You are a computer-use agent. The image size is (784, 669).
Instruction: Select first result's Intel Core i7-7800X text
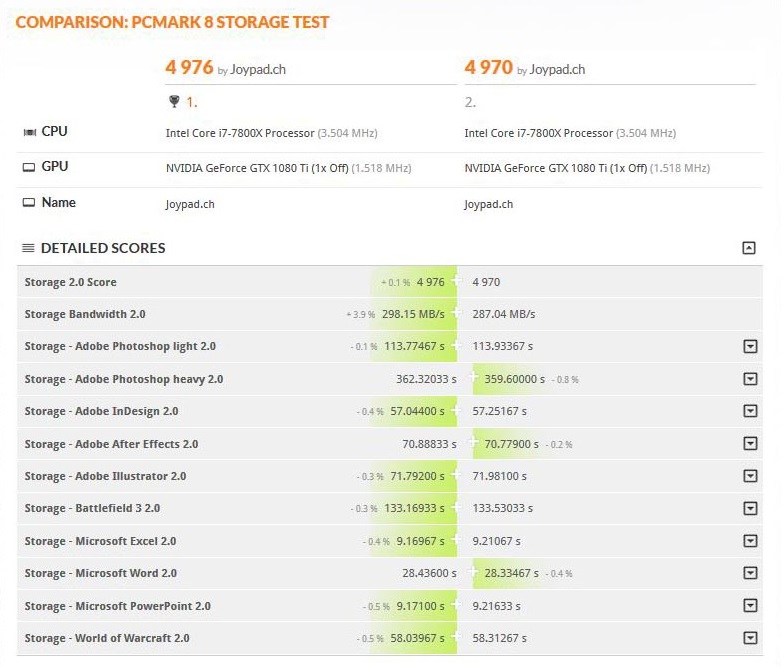click(240, 133)
